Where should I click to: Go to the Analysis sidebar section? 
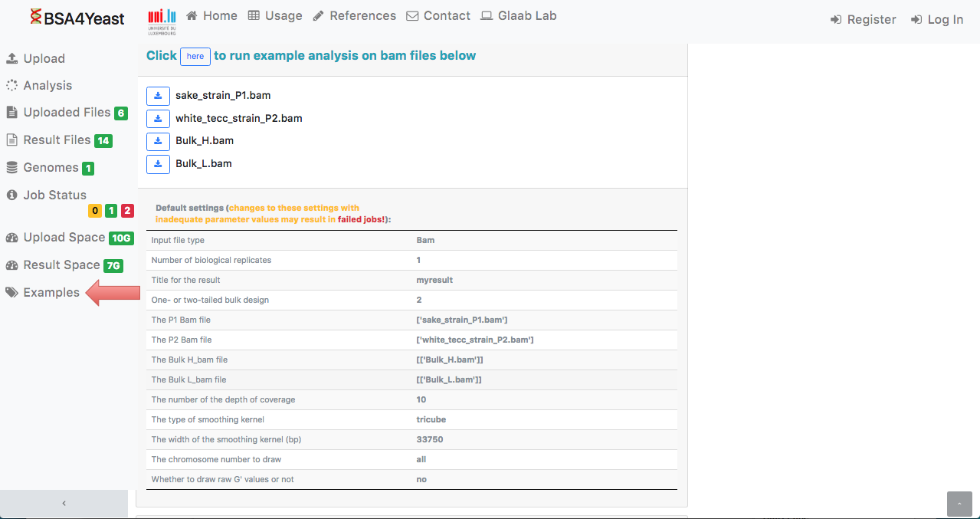click(48, 86)
